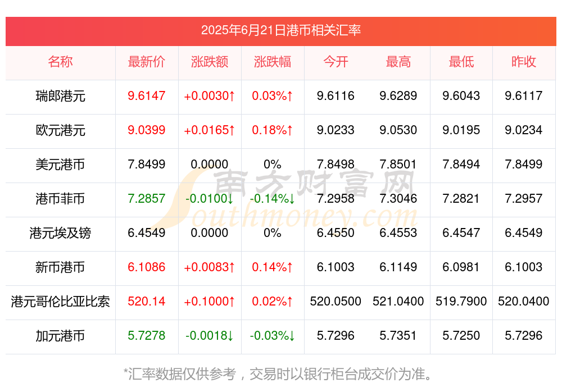Image resolution: width=562 pixels, height=392 pixels.
Task: Click the -0.14%↓ percentage cell
Action: pyautogui.click(x=273, y=198)
